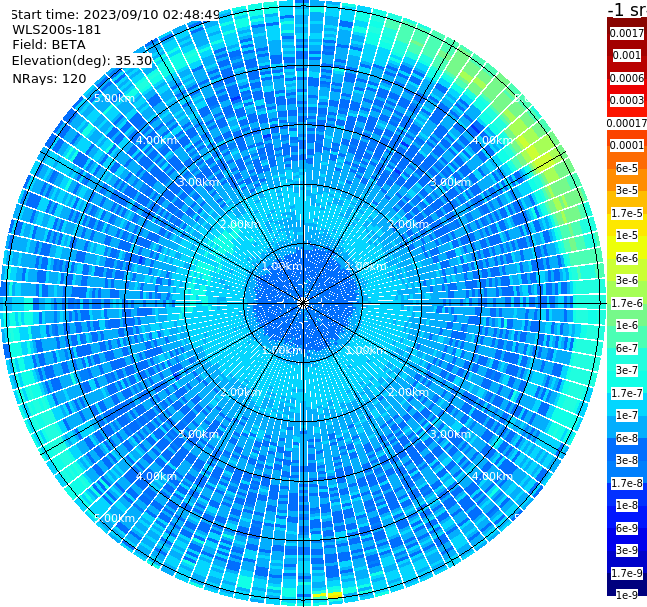Click the 6e-8 colorbar label

[627, 438]
